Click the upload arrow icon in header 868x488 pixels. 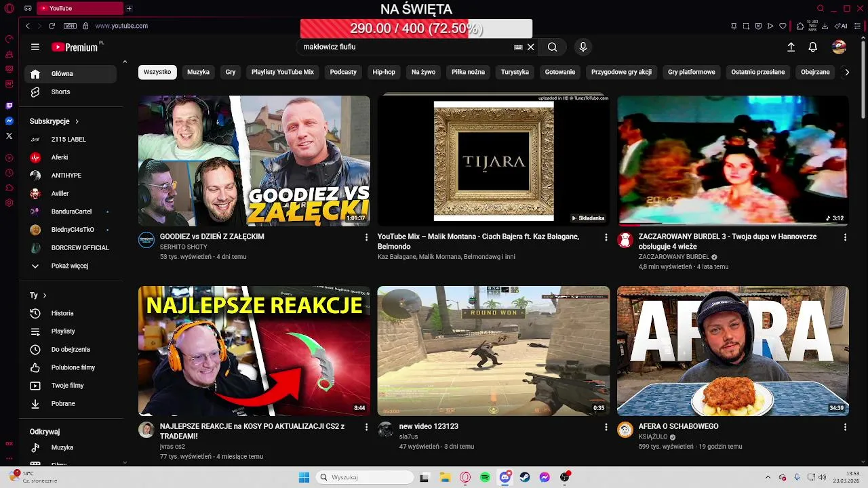(x=791, y=47)
